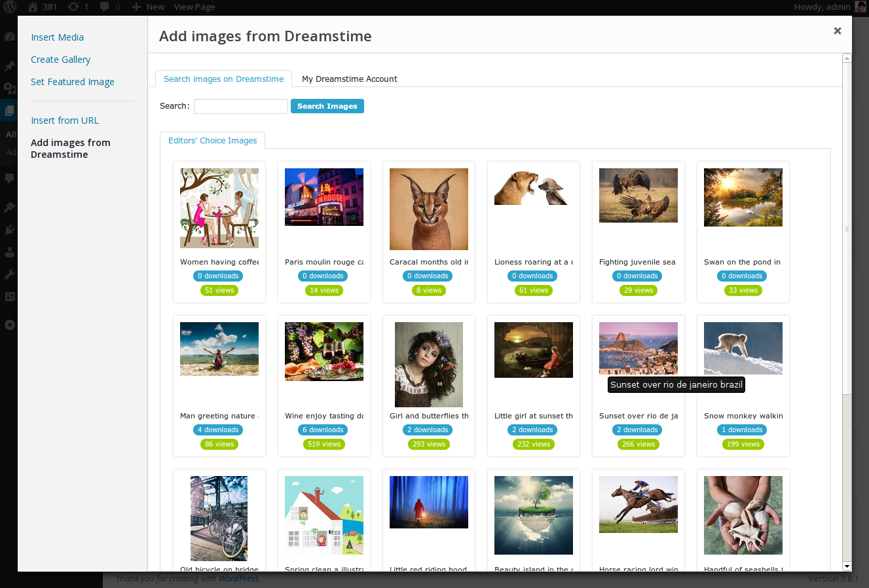Choose the Paris Moulin Rouge thumbnail
This screenshot has height=588, width=869.
[324, 197]
